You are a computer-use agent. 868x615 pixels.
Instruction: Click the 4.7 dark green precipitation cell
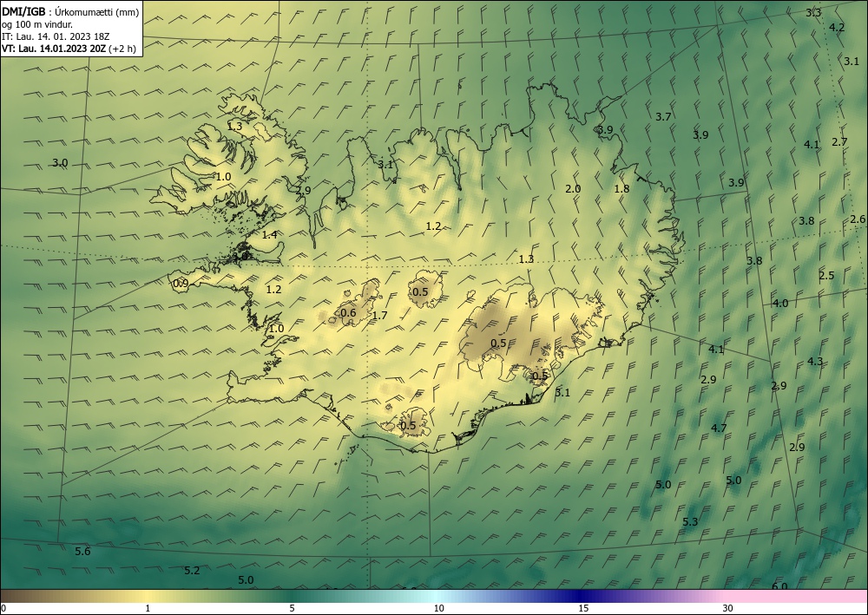pyautogui.click(x=719, y=428)
